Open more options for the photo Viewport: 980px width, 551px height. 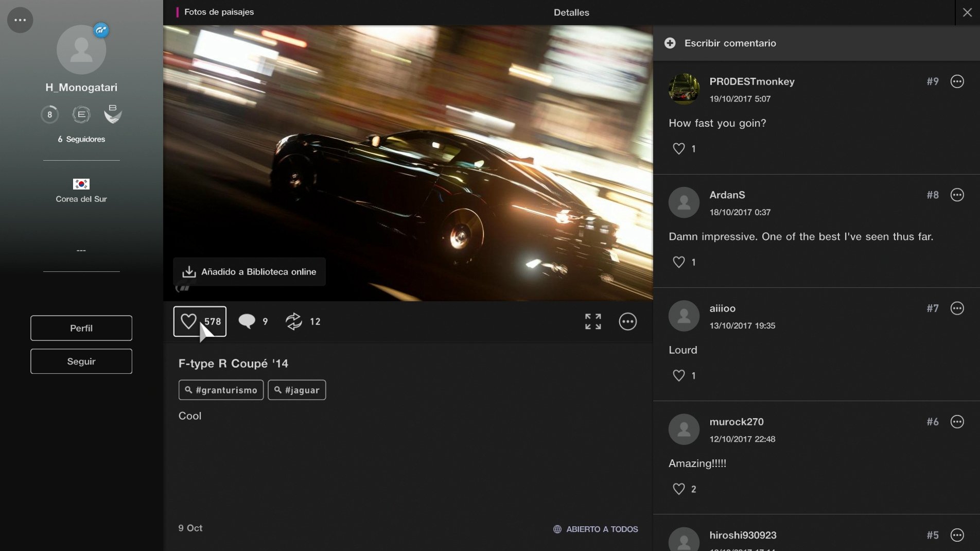coord(627,321)
